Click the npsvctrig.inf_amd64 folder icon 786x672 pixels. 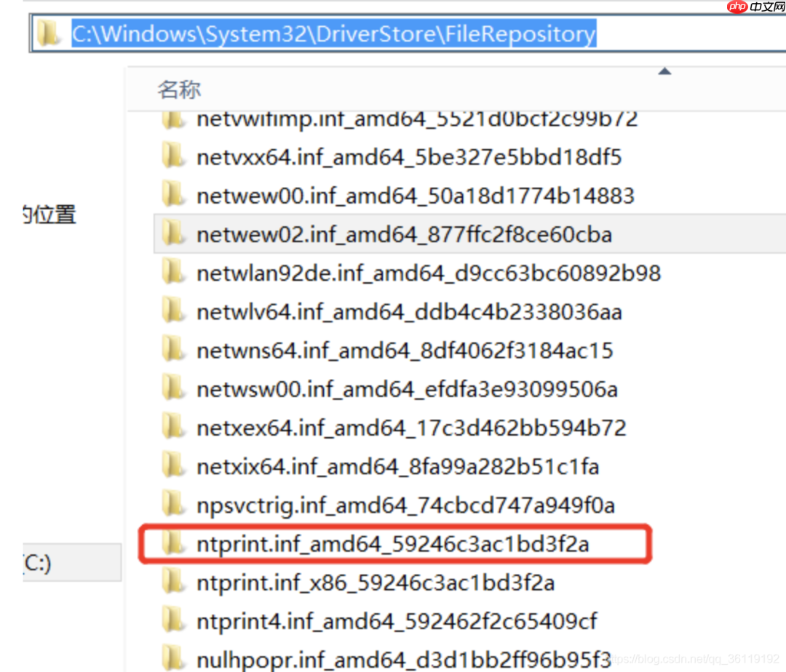click(x=173, y=505)
